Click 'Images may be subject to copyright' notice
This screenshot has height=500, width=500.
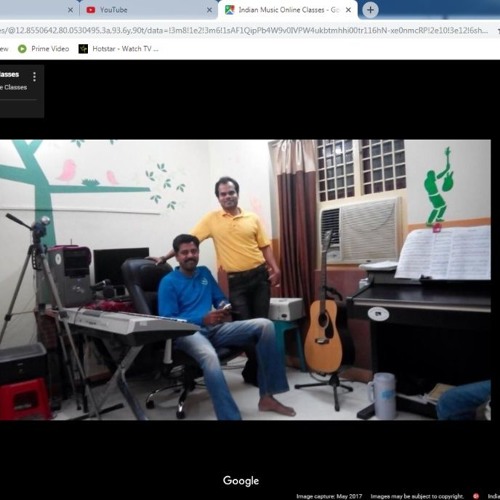click(417, 496)
